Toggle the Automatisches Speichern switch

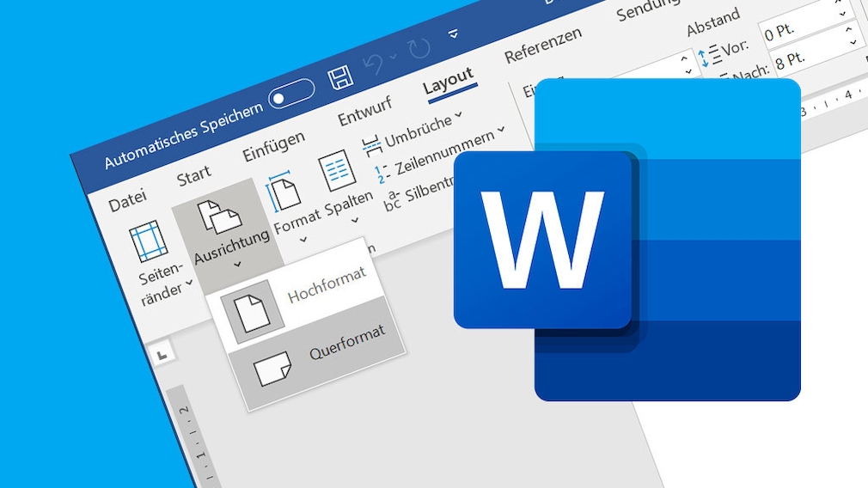[290, 95]
